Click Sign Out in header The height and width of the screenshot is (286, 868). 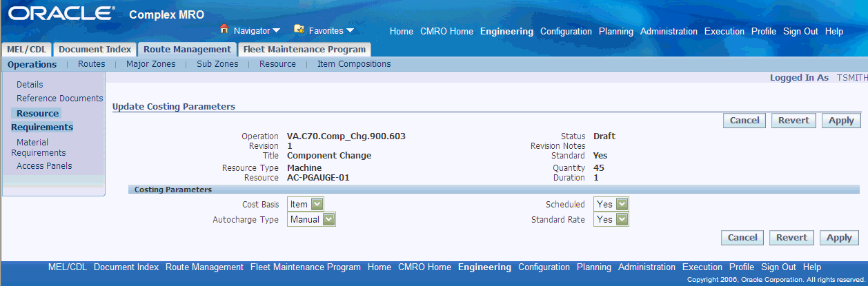click(800, 31)
